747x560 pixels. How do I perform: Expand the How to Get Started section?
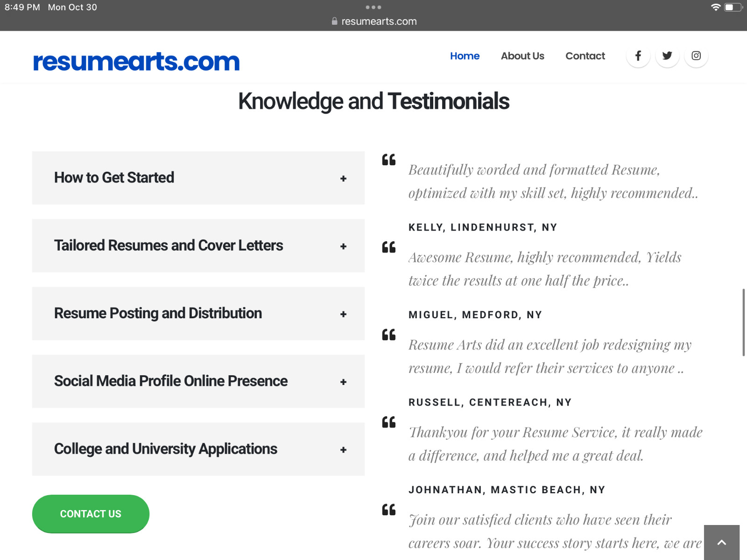pos(198,178)
